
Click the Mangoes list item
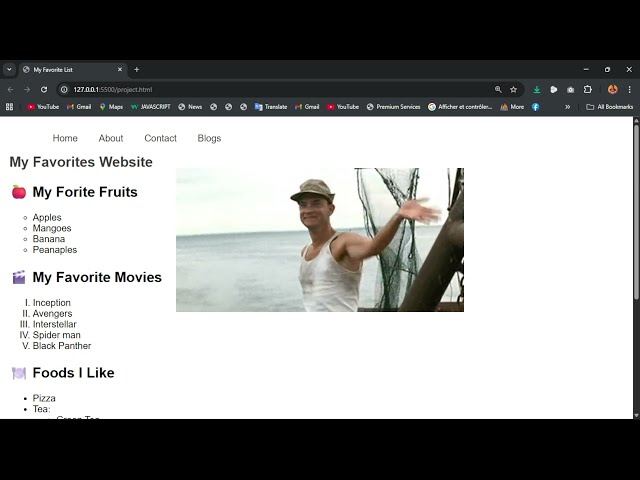[52, 228]
